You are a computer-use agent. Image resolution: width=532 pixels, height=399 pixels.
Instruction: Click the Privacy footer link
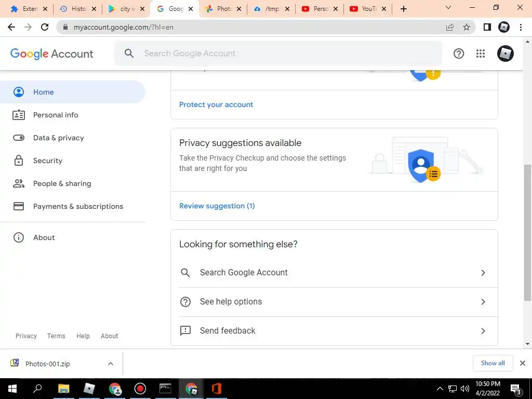(26, 336)
